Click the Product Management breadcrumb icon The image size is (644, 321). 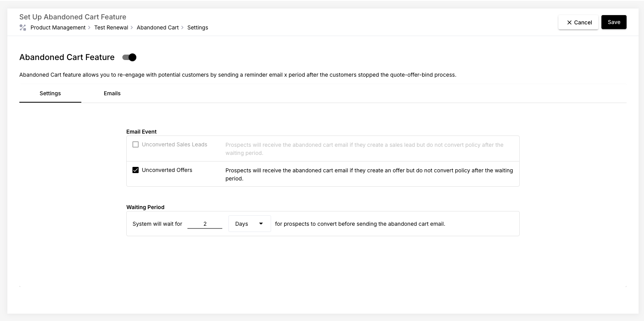[x=23, y=27]
